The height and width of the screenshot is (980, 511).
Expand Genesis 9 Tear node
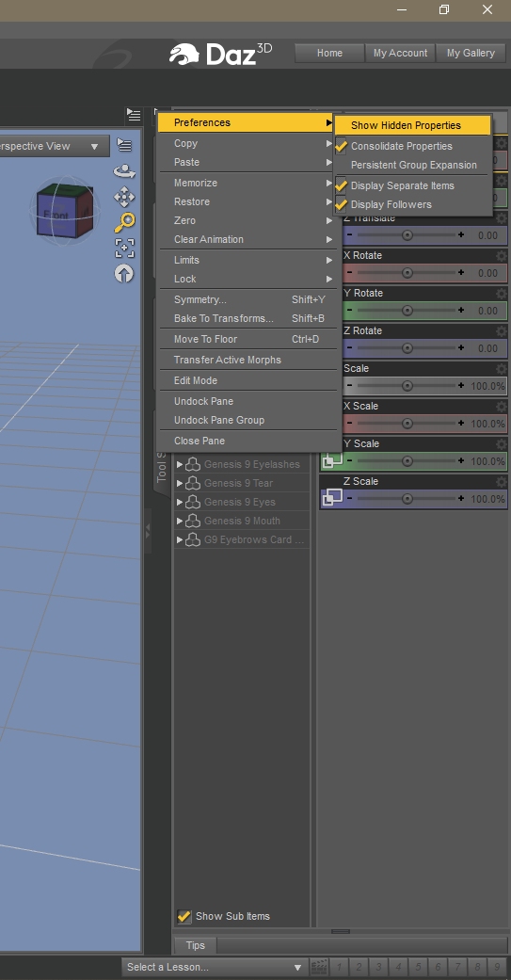point(180,483)
